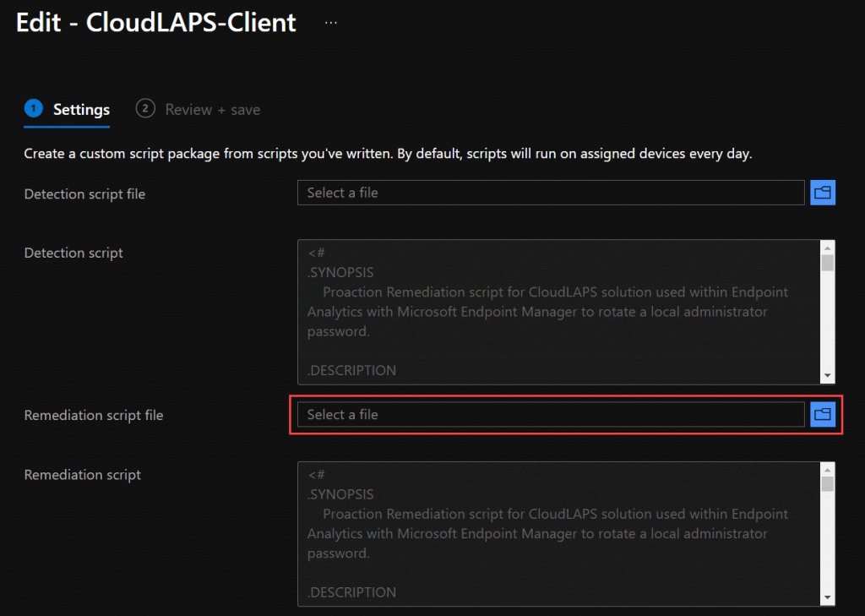Click the 'Remediation script file' label
The width and height of the screenshot is (865, 616).
[x=94, y=415]
